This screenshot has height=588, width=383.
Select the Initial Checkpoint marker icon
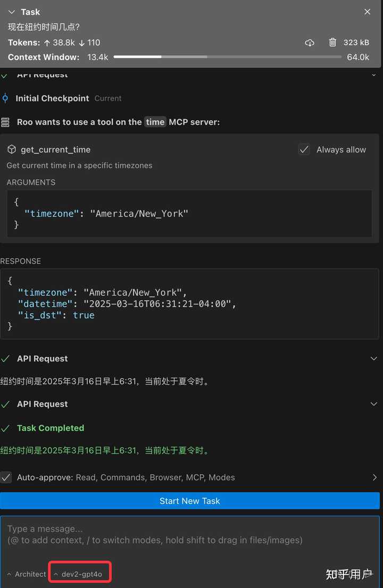click(x=6, y=98)
